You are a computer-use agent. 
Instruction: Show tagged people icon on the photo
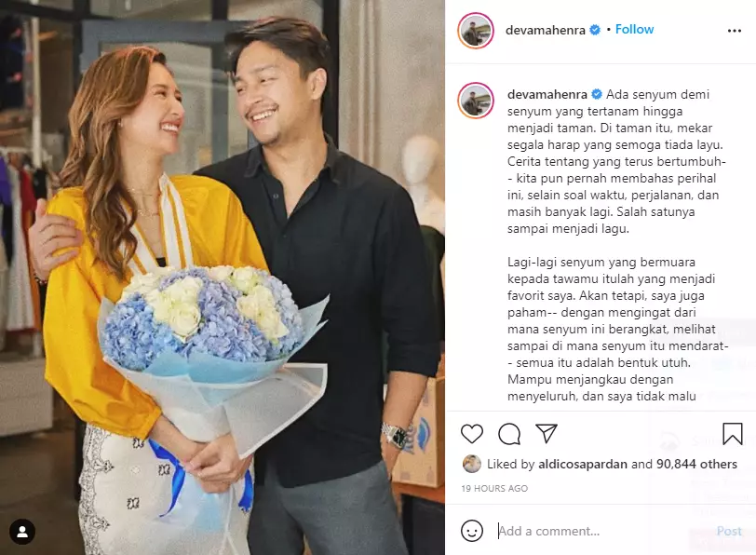pos(22,532)
